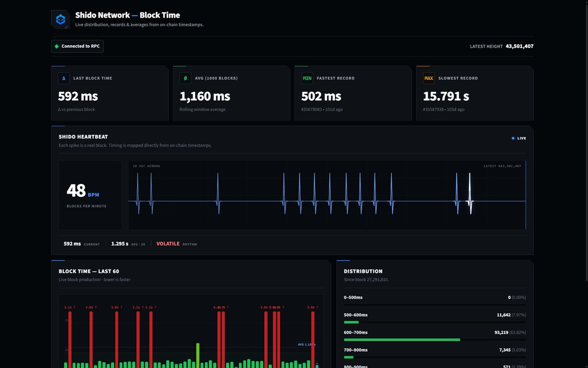Click the Rolling window average caption
The height and width of the screenshot is (368, 588).
tap(202, 109)
